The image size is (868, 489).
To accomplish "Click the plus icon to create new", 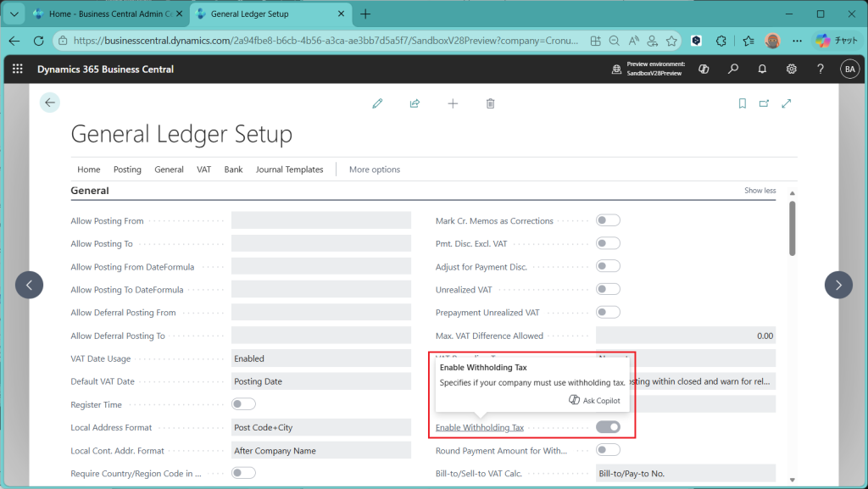I will coord(453,103).
